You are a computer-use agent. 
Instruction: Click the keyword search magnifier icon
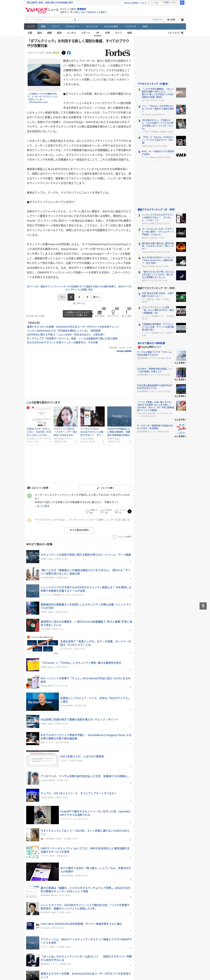pos(75,20)
